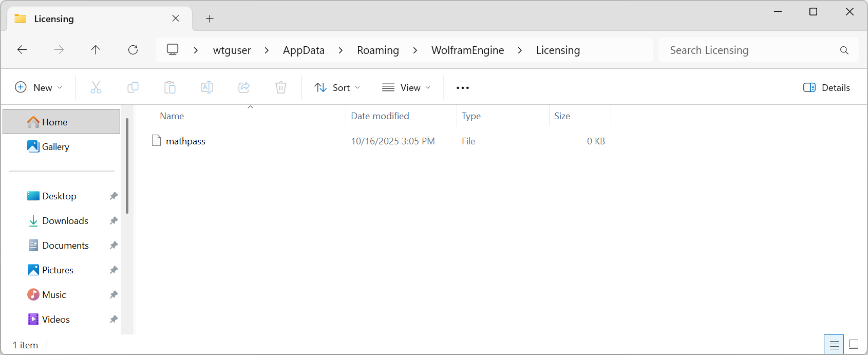
Task: Click the Search Licensing input box
Action: [750, 50]
